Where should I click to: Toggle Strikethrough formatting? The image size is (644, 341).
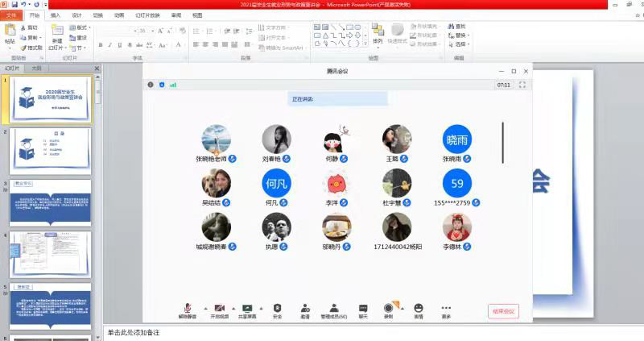[x=139, y=45]
